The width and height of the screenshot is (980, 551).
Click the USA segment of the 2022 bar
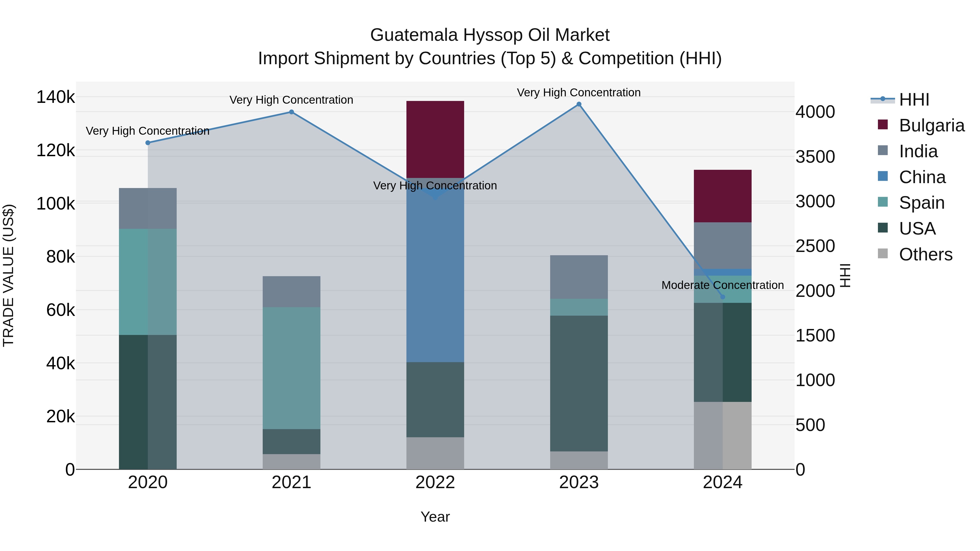click(435, 400)
